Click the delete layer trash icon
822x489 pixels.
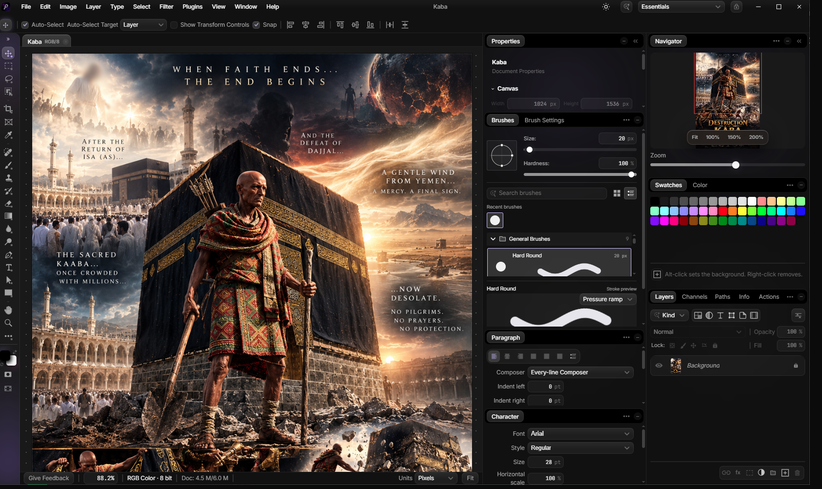pyautogui.click(x=797, y=473)
